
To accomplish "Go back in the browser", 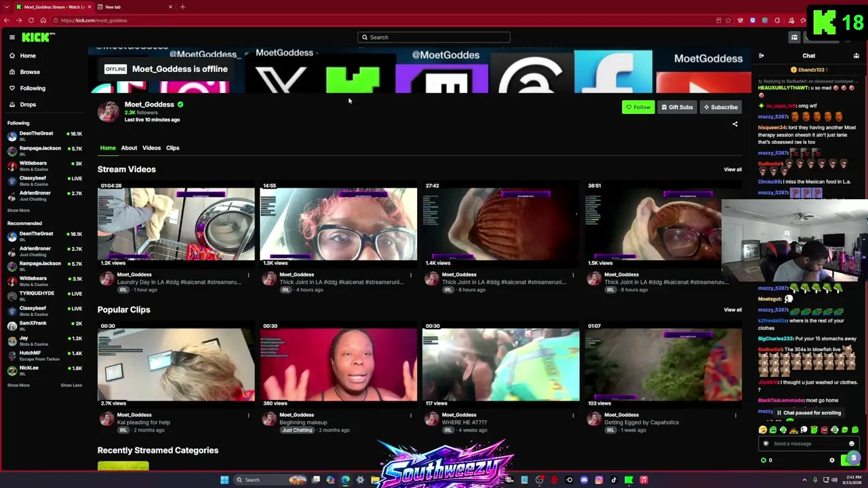I will pos(7,20).
